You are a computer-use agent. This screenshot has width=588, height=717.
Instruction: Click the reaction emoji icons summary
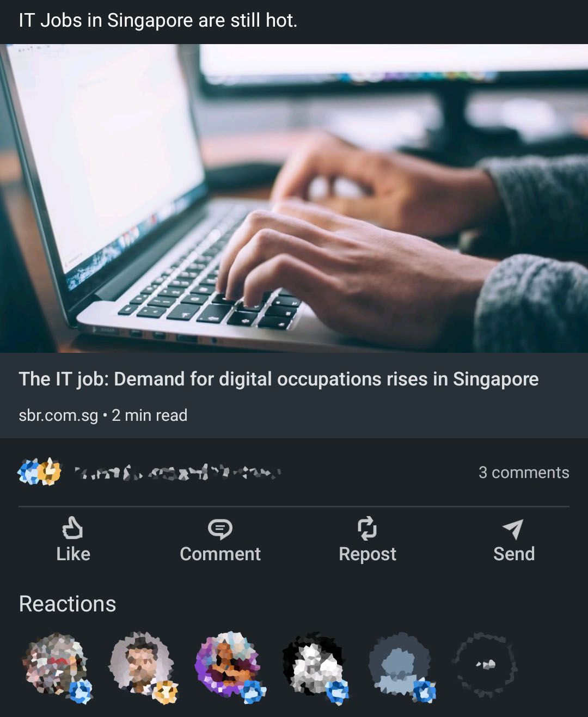[x=40, y=471]
